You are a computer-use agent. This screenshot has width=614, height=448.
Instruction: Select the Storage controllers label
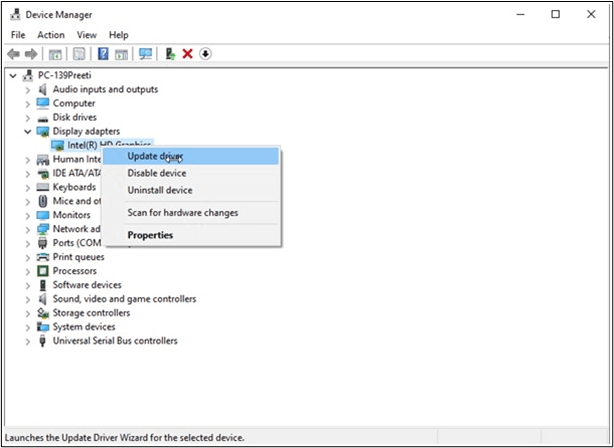[x=91, y=313]
